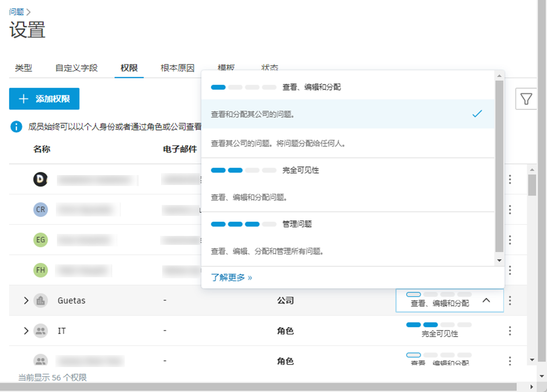547x392 pixels.
Task: Go back via the 问题 breadcrumb link
Action: pos(16,12)
